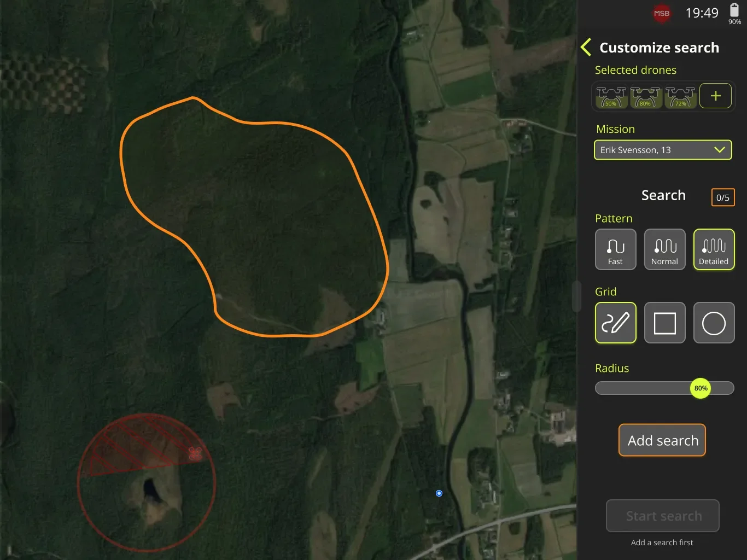
Task: Expand mission list via dropdown chevron
Action: pos(720,150)
